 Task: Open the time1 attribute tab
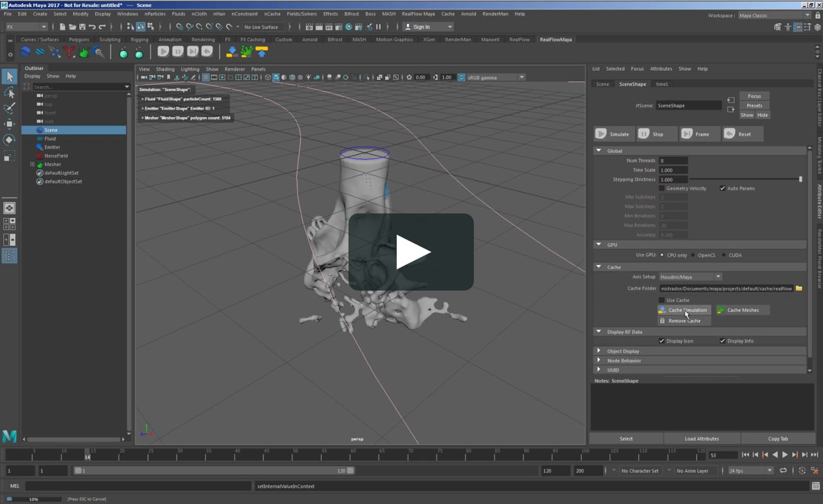662,84
